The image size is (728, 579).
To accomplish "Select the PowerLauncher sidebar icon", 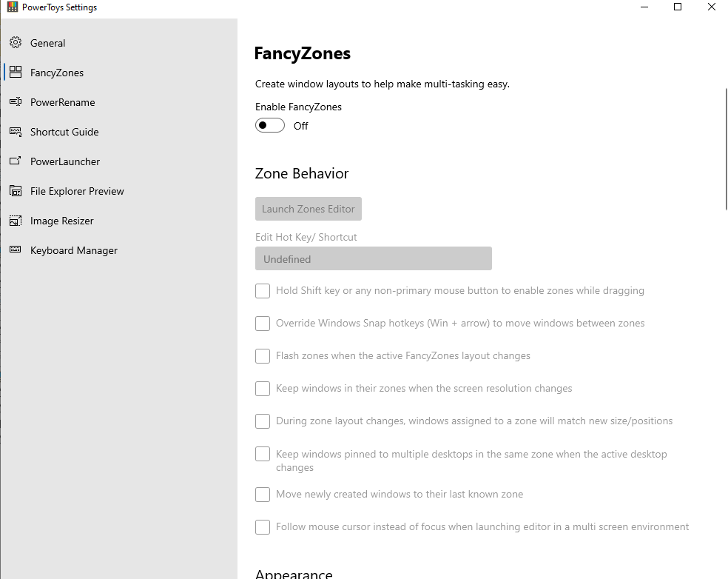I will point(16,161).
